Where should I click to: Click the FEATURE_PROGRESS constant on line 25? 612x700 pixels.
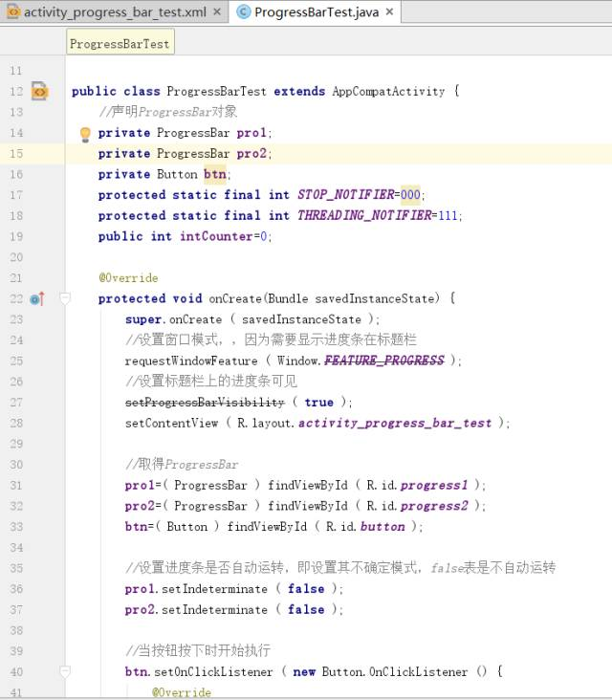click(x=383, y=361)
